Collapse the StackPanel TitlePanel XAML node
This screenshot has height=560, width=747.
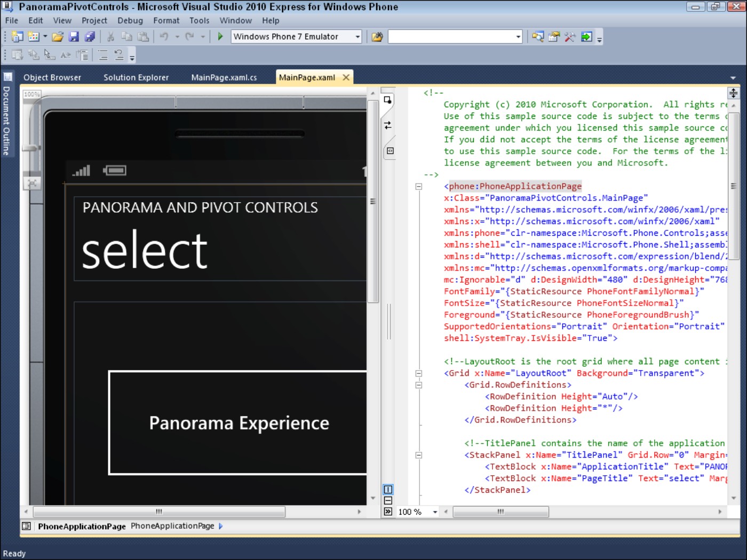419,455
